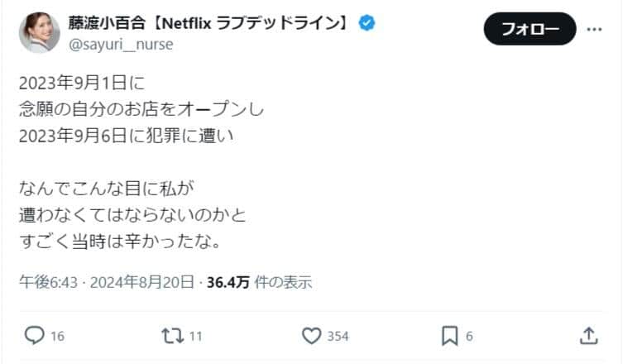Click the repost arrows icon

172,336
